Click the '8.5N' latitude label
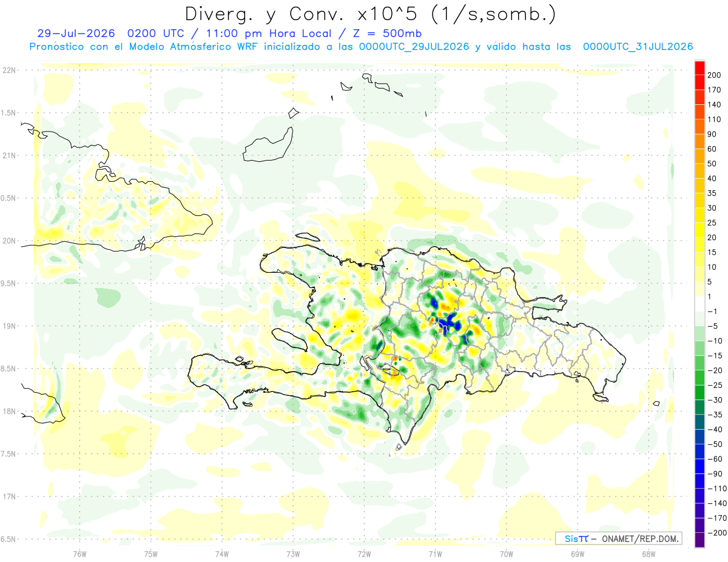Screen dimensions: 728x562 tap(8, 369)
